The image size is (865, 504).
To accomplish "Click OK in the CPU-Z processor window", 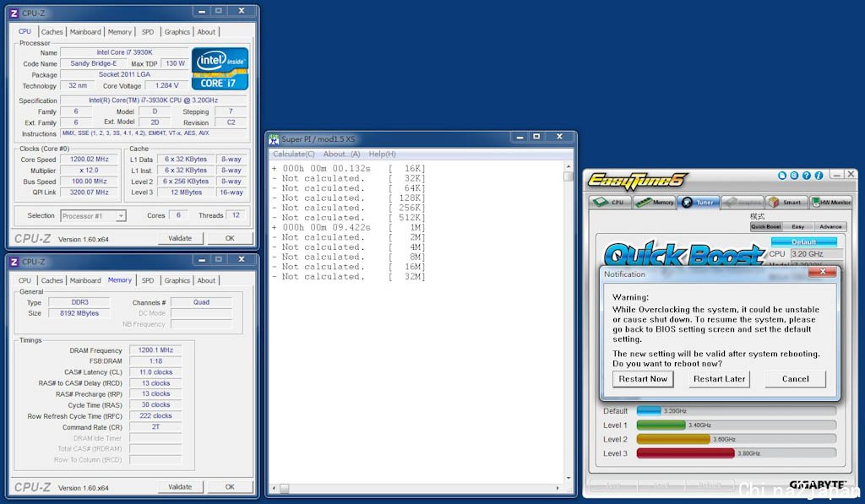I will click(230, 238).
